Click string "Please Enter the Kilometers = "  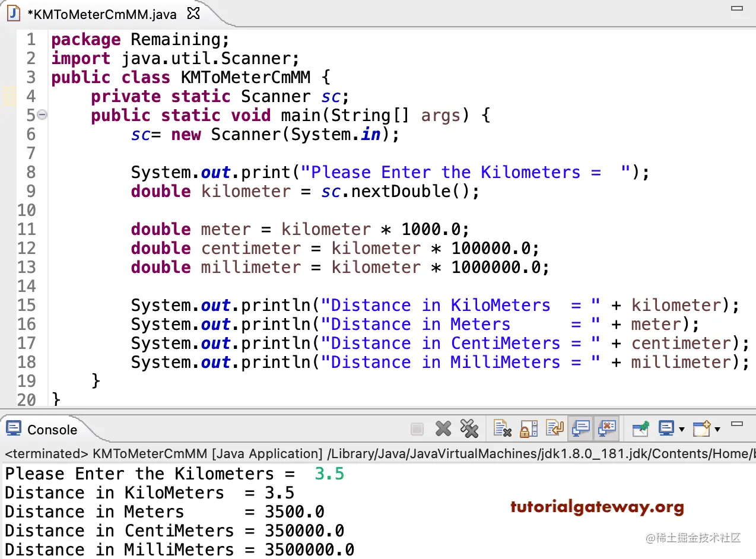tap(466, 173)
